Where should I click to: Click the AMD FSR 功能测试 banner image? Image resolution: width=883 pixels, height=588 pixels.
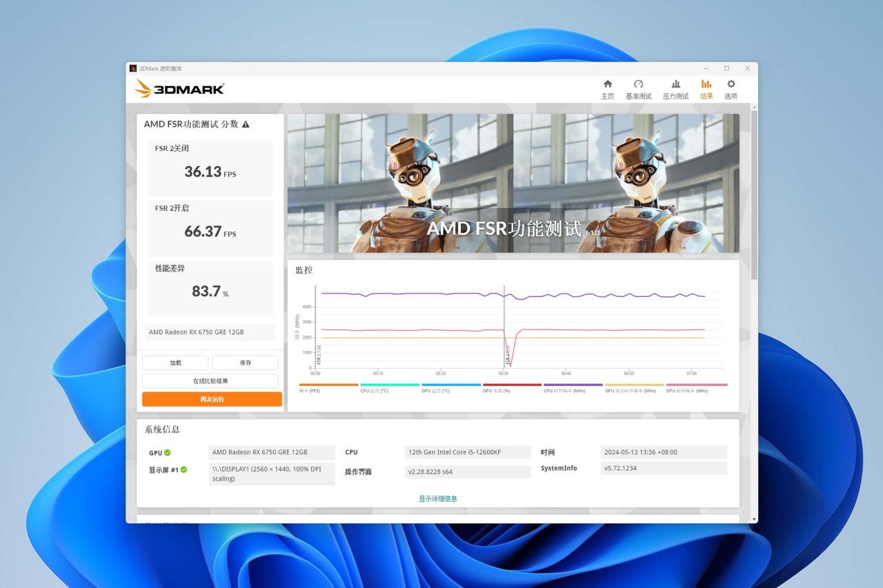pyautogui.click(x=513, y=183)
